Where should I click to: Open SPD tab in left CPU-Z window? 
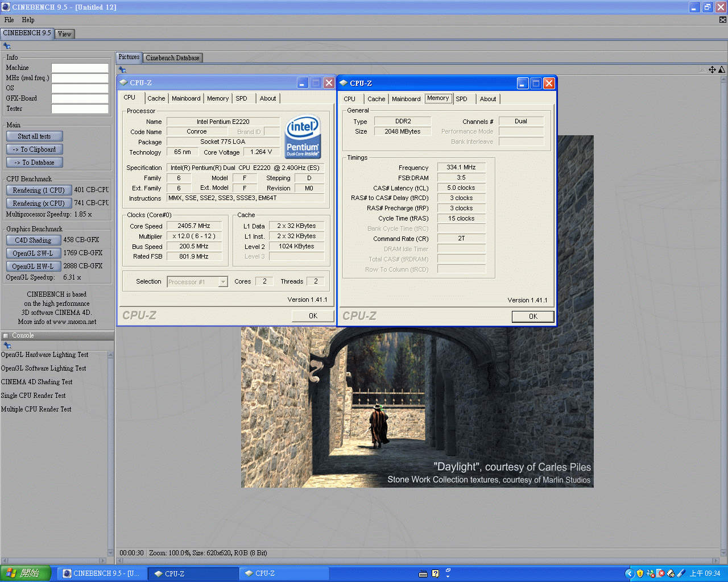[x=242, y=98]
